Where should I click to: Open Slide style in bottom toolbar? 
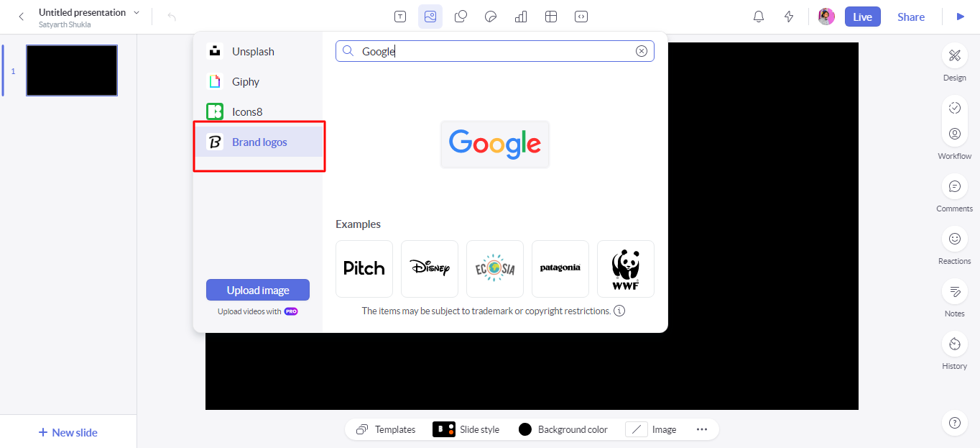pos(466,429)
